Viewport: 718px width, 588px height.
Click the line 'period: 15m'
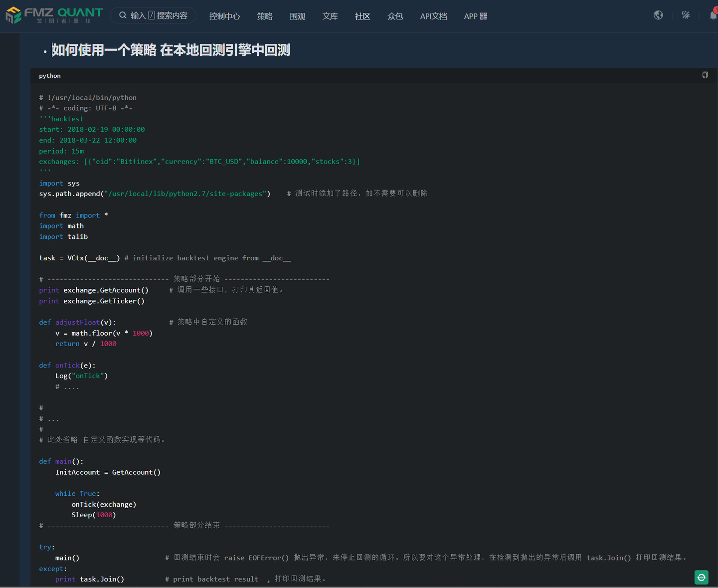[x=61, y=151]
